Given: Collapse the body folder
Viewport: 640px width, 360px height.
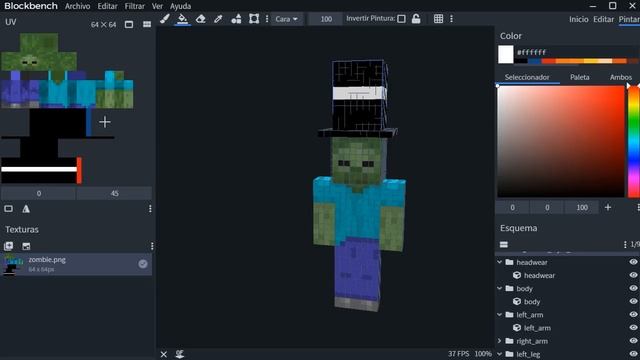Looking at the screenshot, I should coord(500,289).
